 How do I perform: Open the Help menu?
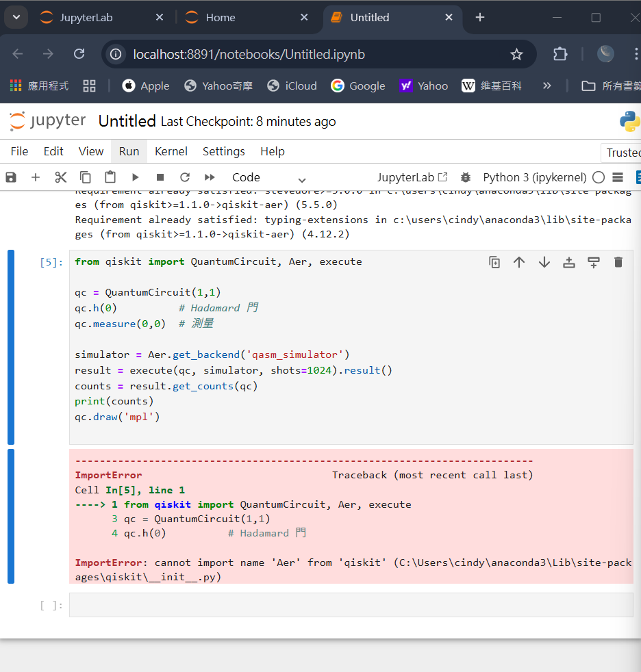[273, 151]
